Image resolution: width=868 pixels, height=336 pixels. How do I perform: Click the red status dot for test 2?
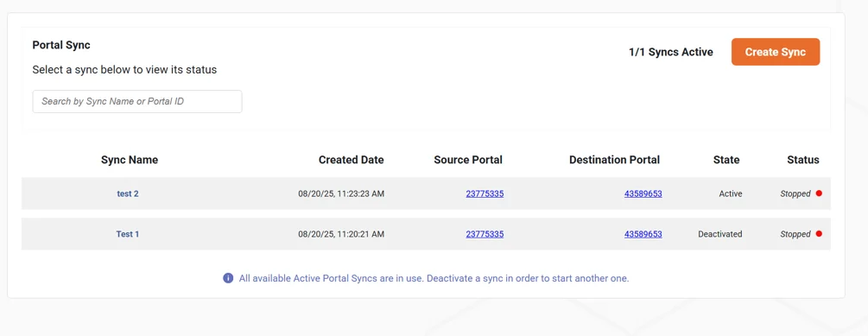coord(819,193)
